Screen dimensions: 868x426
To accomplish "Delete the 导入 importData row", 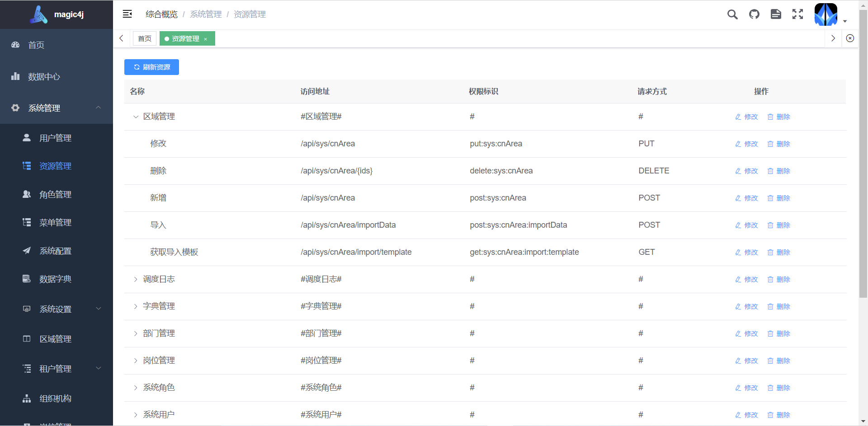I will coord(778,225).
